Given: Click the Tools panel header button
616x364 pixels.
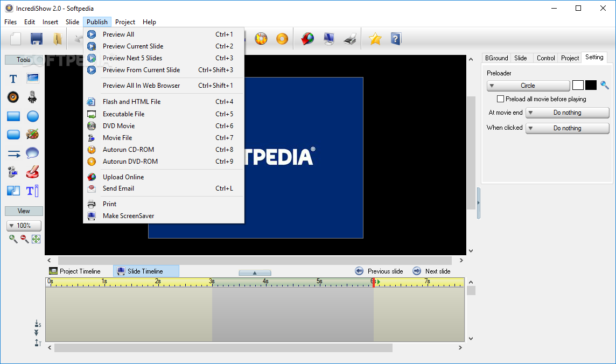Looking at the screenshot, I should (x=24, y=60).
